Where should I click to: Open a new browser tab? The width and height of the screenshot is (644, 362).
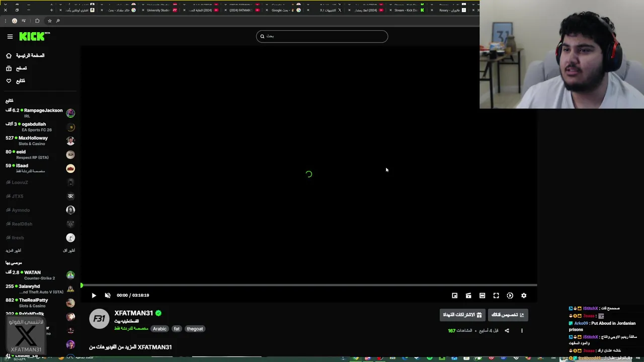tap(51, 10)
